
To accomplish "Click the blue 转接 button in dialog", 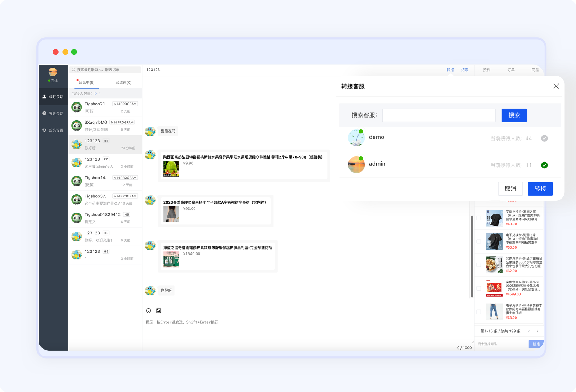I will [540, 189].
